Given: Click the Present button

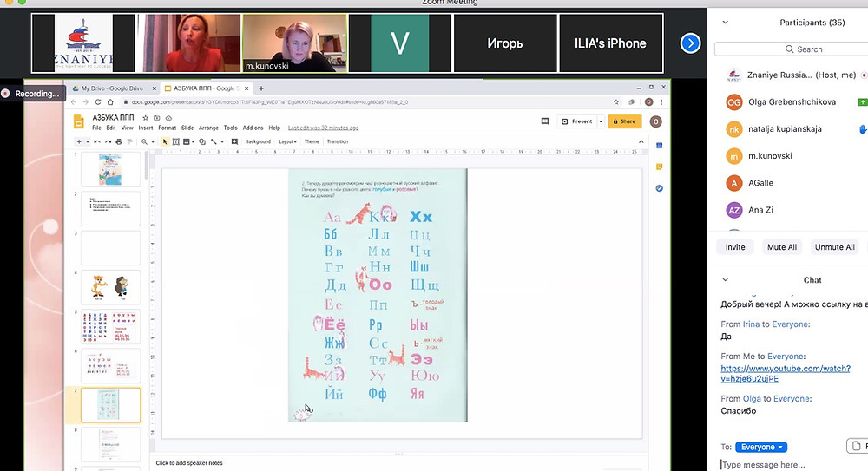Looking at the screenshot, I should (x=577, y=121).
